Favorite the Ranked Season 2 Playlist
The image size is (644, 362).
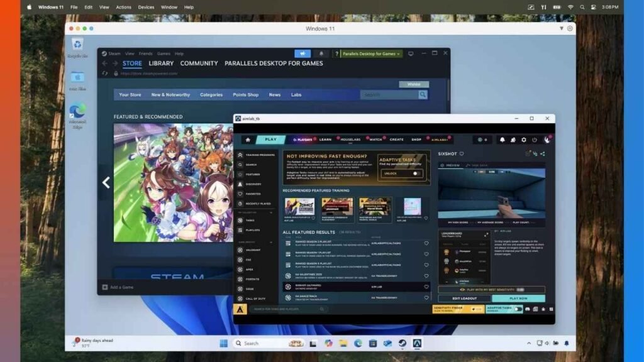click(x=426, y=243)
